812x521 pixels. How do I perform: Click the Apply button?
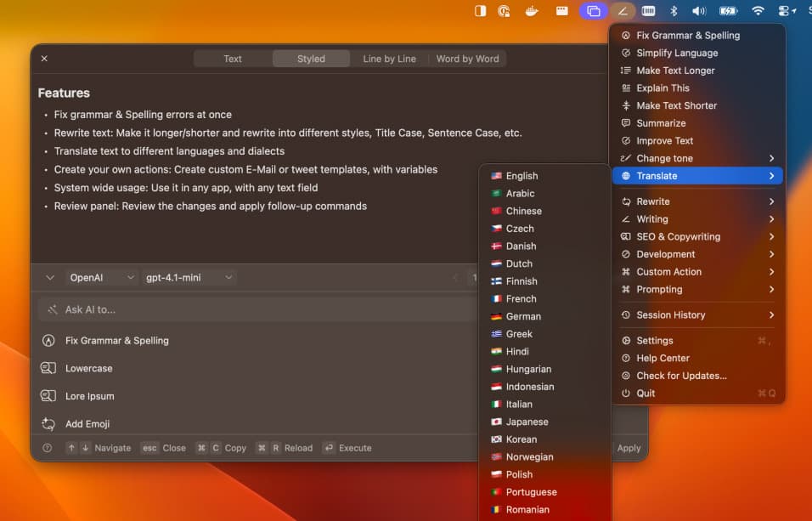point(629,448)
